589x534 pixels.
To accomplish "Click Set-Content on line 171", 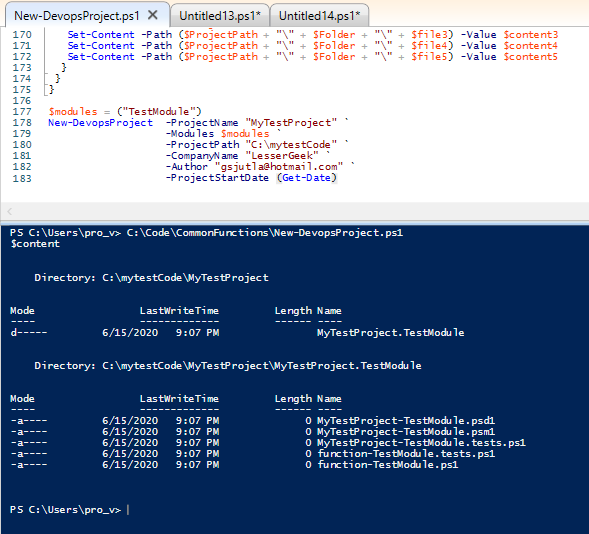I will pyautogui.click(x=101, y=45).
